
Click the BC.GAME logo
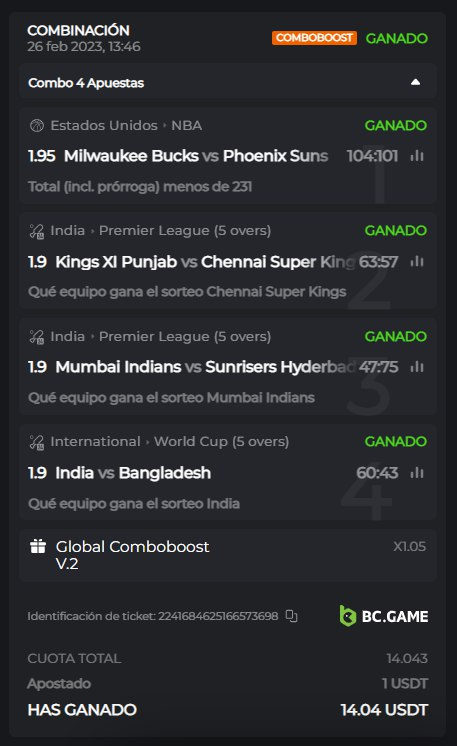click(x=383, y=616)
